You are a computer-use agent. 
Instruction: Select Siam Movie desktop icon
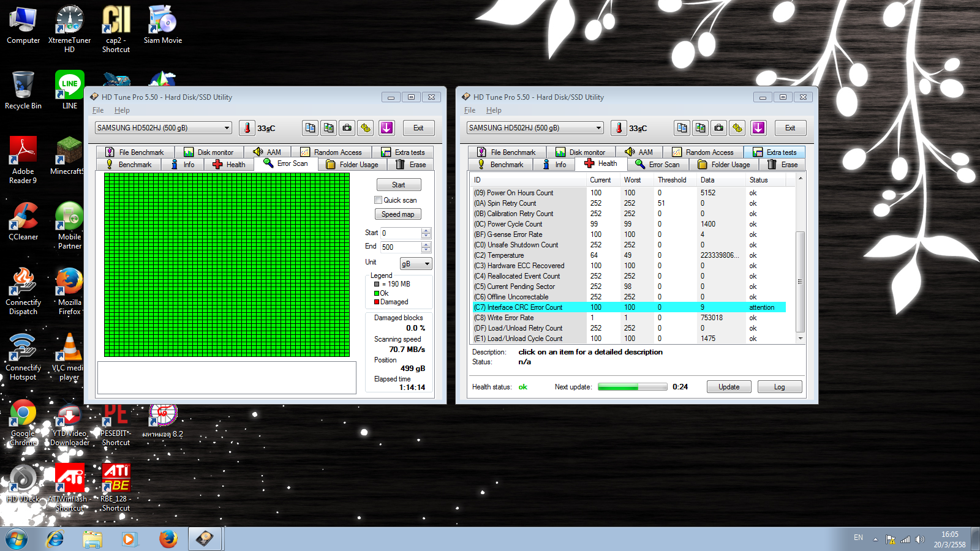pos(163,24)
